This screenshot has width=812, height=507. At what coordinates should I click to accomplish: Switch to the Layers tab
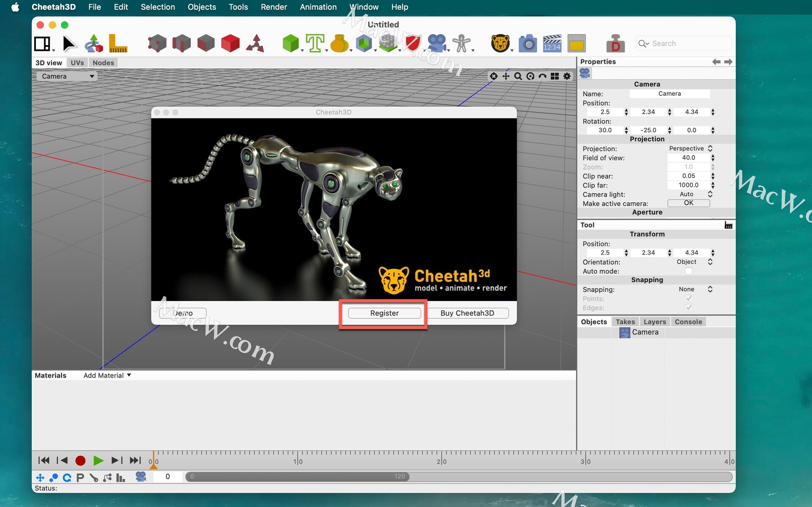pyautogui.click(x=655, y=322)
